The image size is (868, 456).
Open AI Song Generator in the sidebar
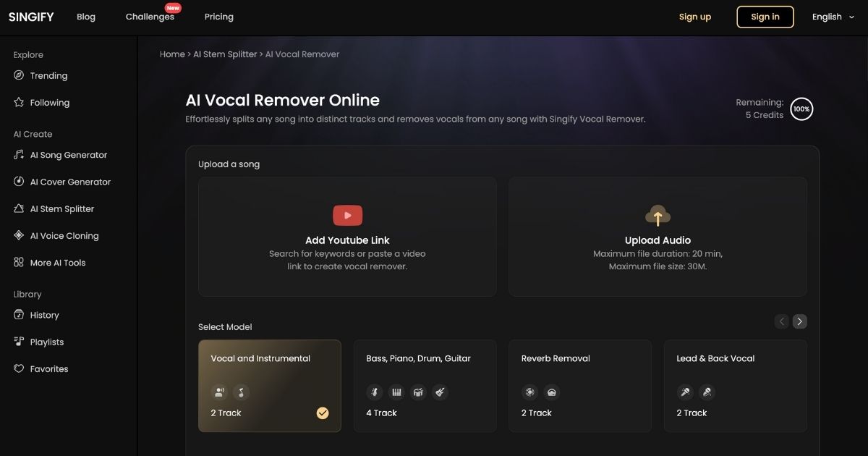click(68, 154)
